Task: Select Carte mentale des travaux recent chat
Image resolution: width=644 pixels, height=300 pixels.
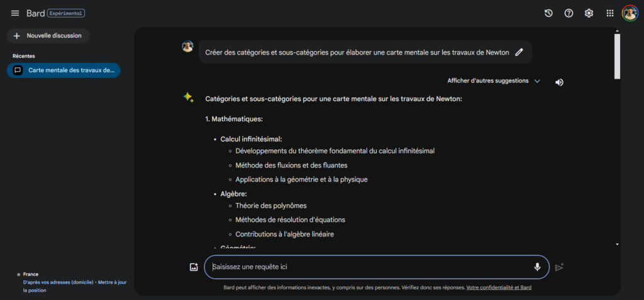Action: click(x=64, y=70)
